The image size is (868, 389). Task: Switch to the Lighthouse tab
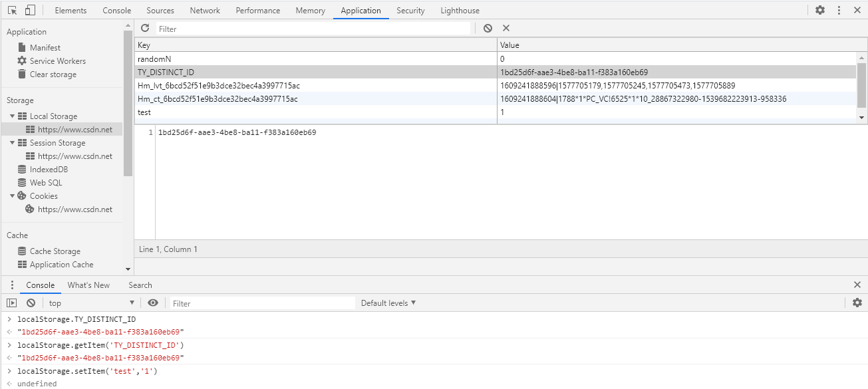point(460,11)
